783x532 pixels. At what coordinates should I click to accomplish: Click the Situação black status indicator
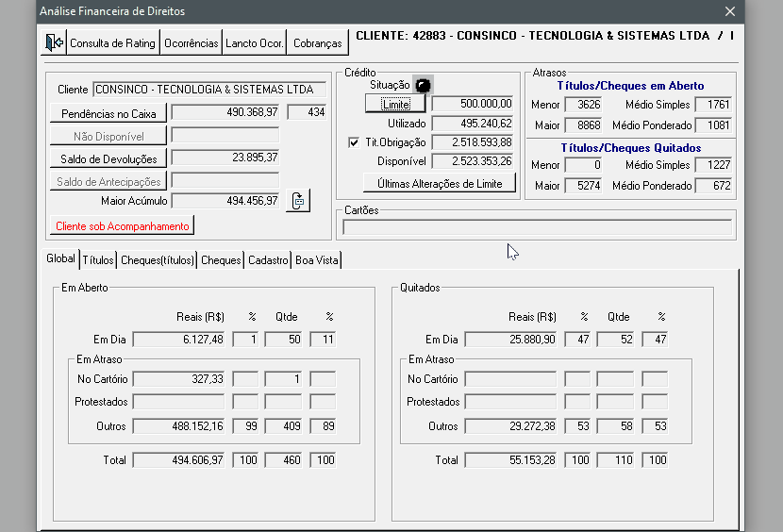click(423, 85)
